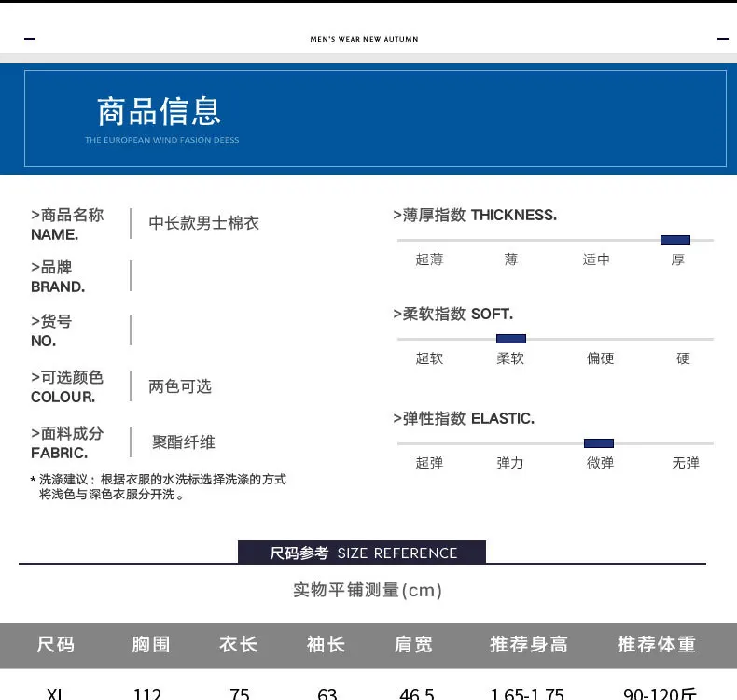
Task: Click the 推荐身高 column header
Action: point(529,645)
